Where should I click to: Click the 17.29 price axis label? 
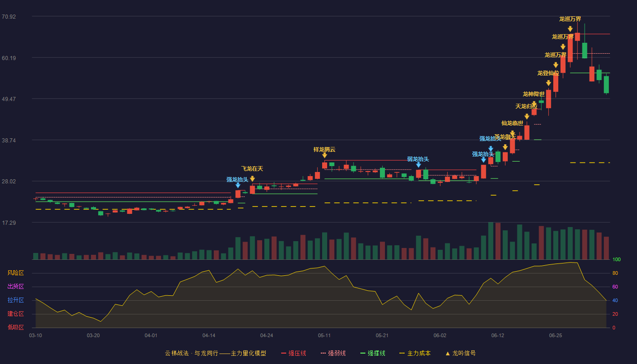pos(9,223)
